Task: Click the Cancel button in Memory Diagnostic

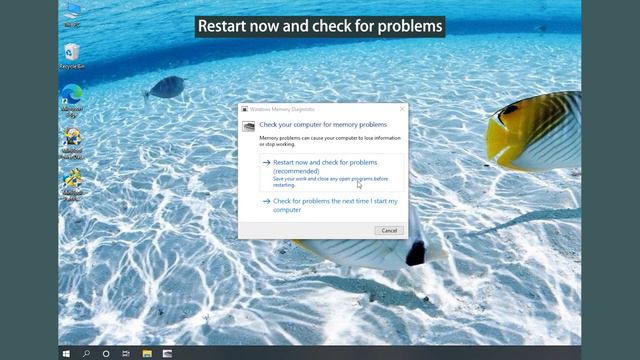Action: (x=389, y=230)
